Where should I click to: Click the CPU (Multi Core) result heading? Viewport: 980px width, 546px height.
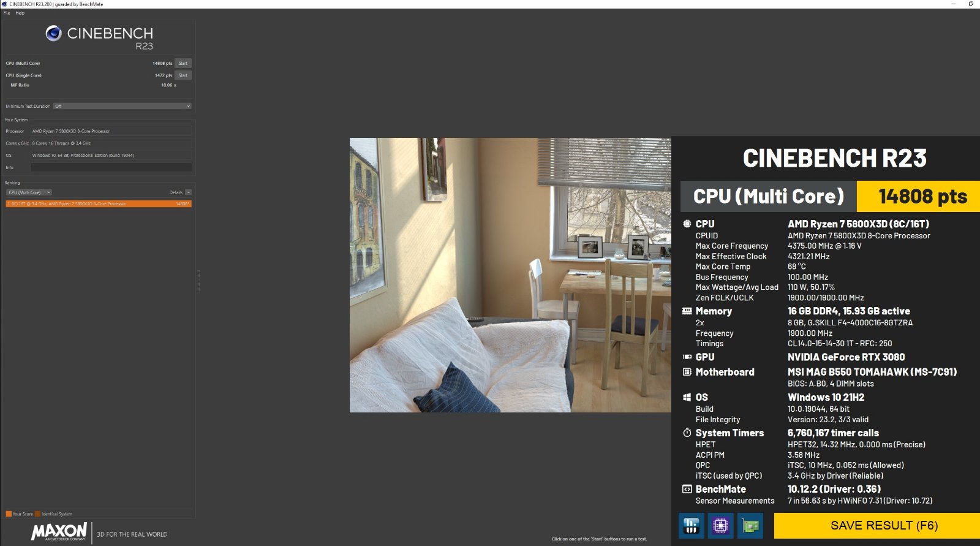coord(768,196)
